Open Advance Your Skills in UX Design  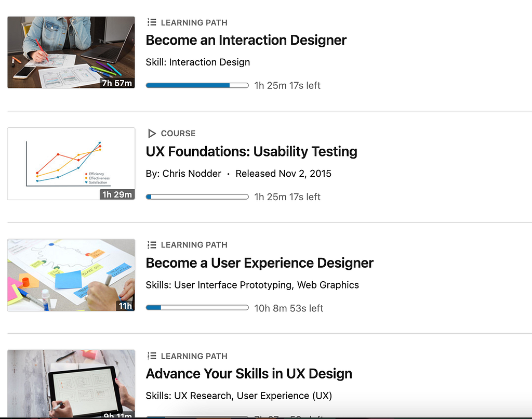click(x=249, y=374)
